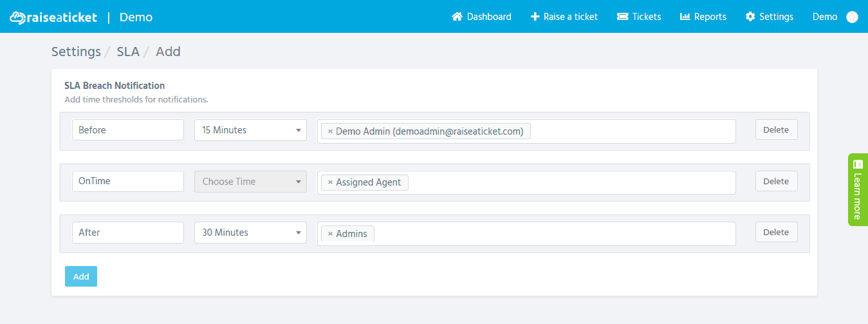
Task: Click the Reports bar chart icon
Action: pyautogui.click(x=685, y=17)
